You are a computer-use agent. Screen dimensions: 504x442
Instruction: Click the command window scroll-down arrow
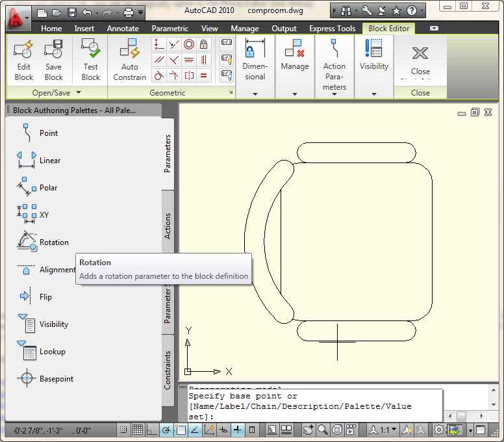click(x=494, y=405)
